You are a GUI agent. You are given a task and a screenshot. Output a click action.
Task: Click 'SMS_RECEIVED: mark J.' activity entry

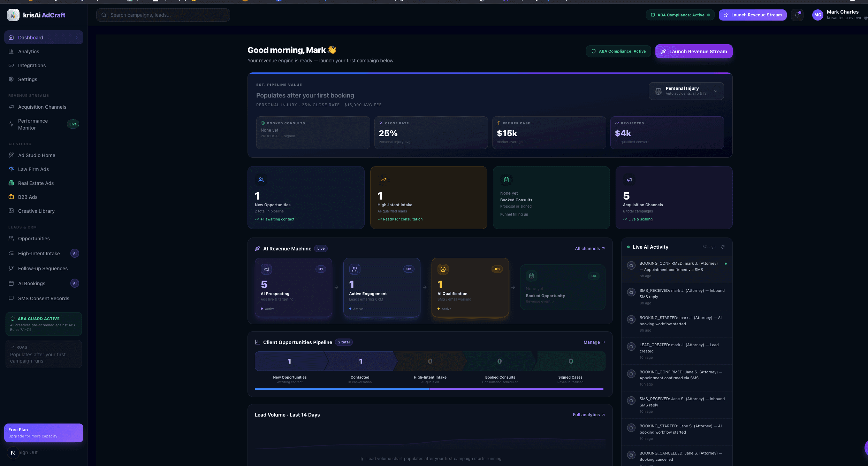click(x=677, y=296)
